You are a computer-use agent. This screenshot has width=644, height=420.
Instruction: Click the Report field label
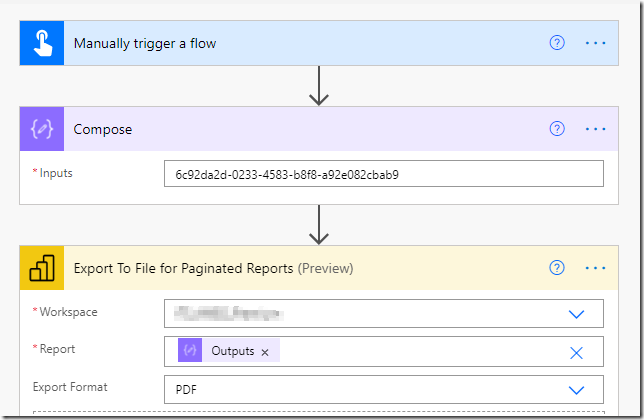pyautogui.click(x=57, y=349)
